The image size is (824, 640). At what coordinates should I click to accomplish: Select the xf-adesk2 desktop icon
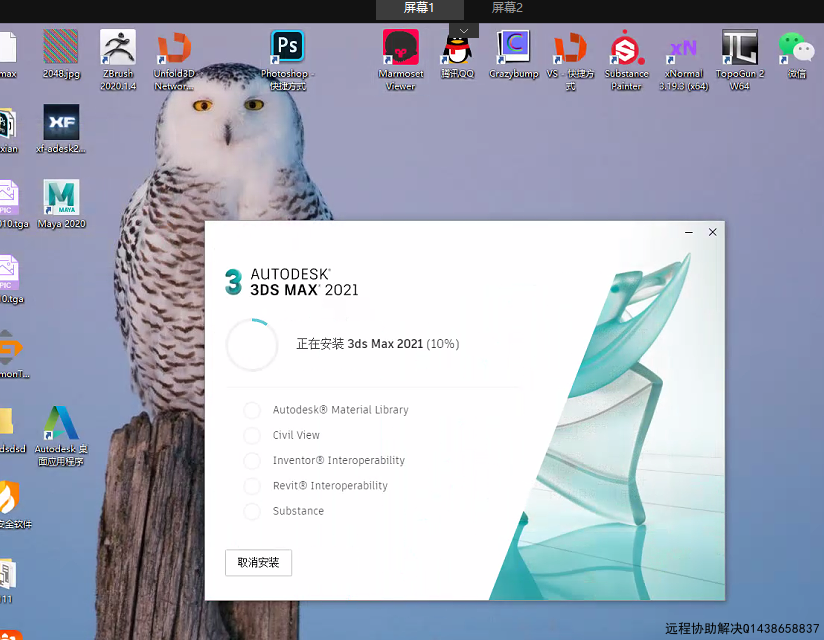coord(61,129)
